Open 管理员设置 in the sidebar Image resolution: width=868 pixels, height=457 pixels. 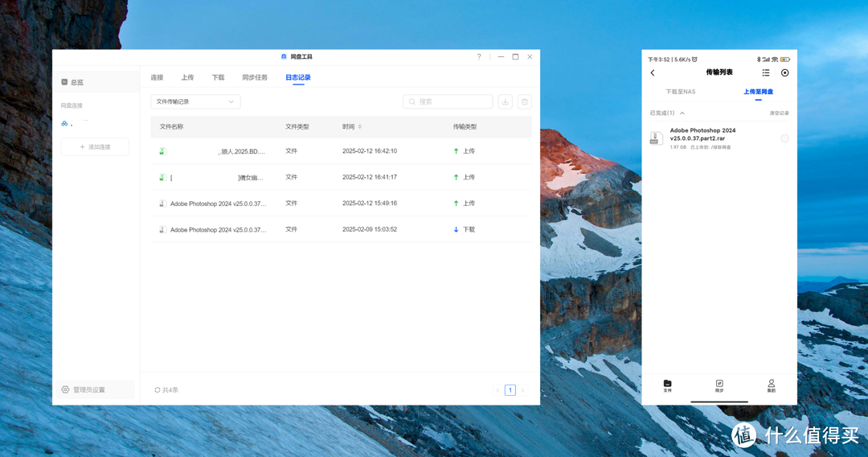[88, 390]
